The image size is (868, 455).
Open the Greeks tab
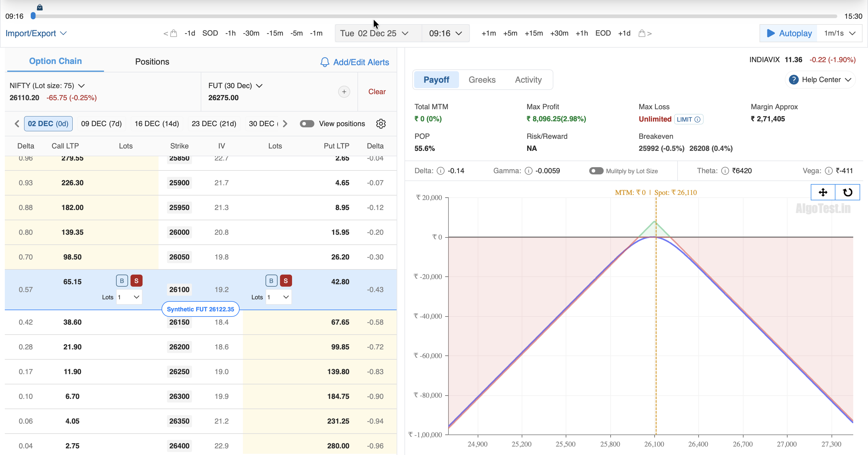(482, 80)
